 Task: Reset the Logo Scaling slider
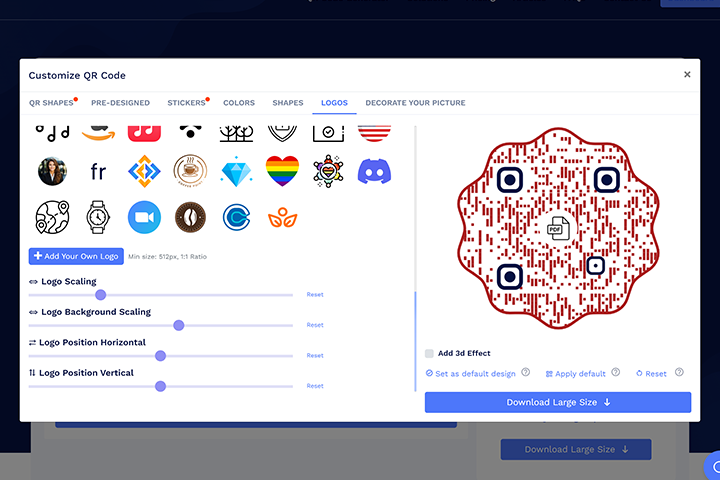315,294
